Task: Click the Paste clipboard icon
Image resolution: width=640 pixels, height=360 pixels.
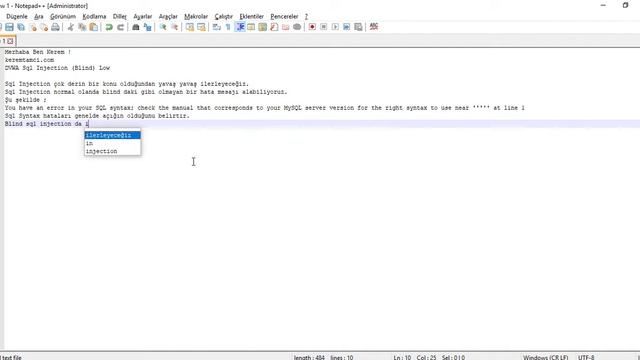Action: point(93,27)
